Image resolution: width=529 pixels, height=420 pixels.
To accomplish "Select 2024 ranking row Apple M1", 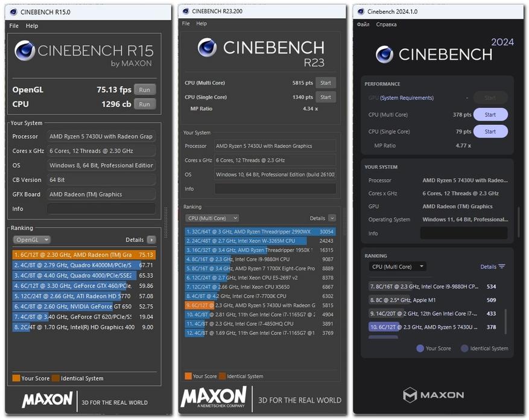I will pyautogui.click(x=434, y=300).
